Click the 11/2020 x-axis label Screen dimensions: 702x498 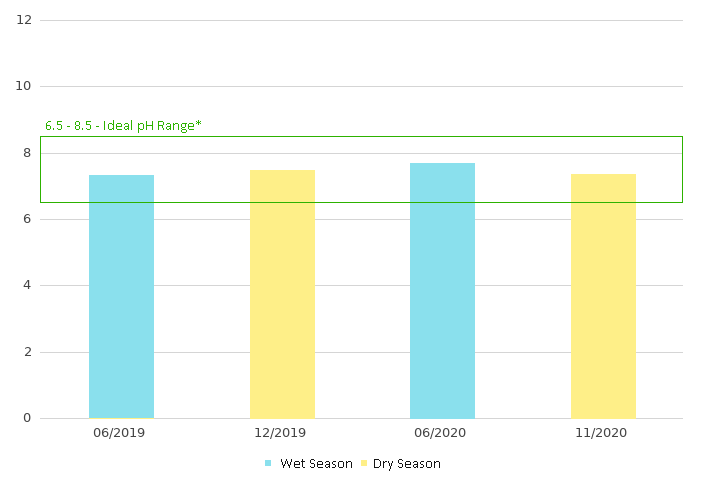pyautogui.click(x=603, y=433)
